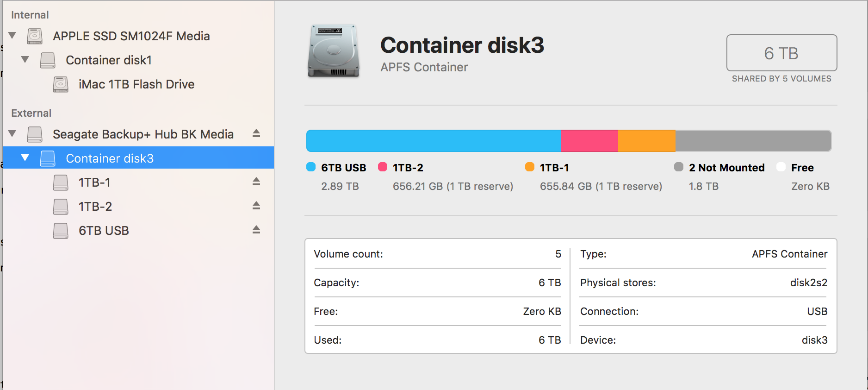Eject the 6TB USB volume
Image resolution: width=868 pixels, height=390 pixels.
[256, 230]
